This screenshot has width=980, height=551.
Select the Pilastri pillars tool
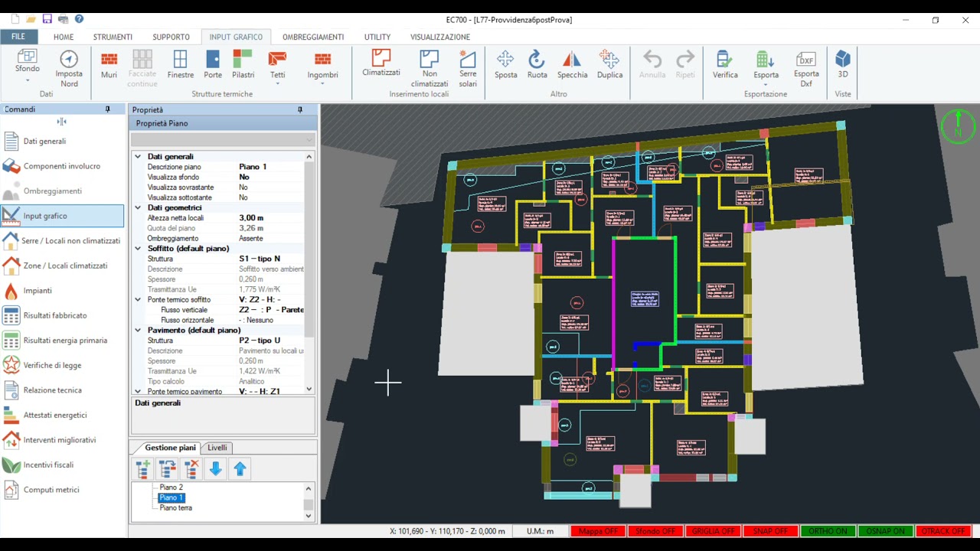(x=243, y=65)
